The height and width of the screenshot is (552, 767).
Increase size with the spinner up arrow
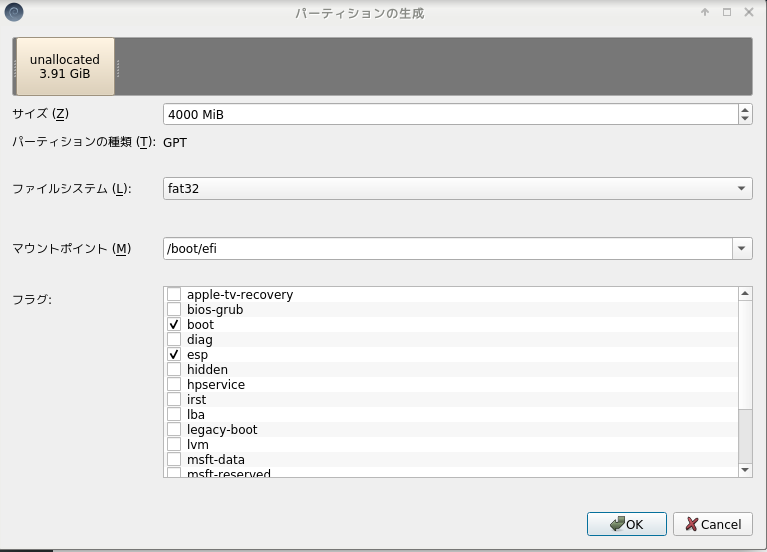(744, 110)
